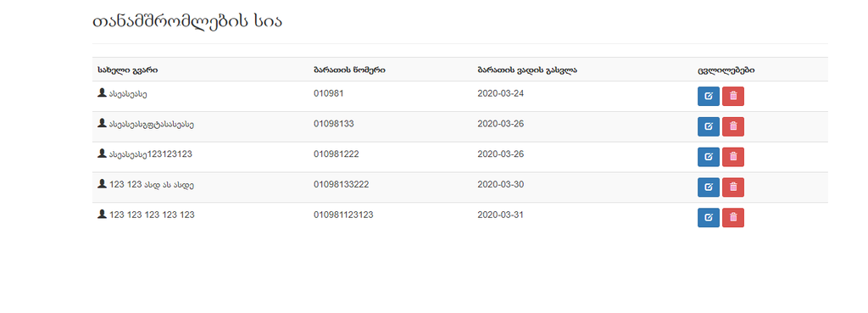Edit the entry expiring 2020-03-31
868x313 pixels.
(708, 218)
